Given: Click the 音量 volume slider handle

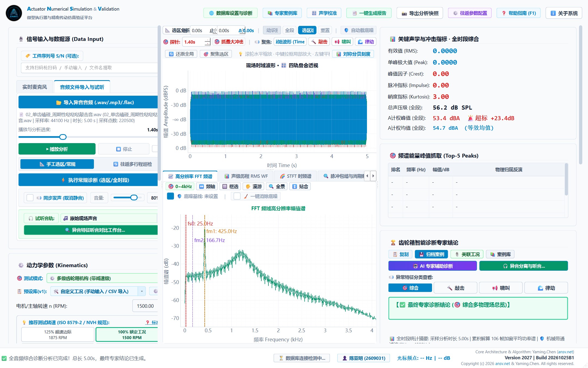Looking at the screenshot, I should pyautogui.click(x=134, y=198).
